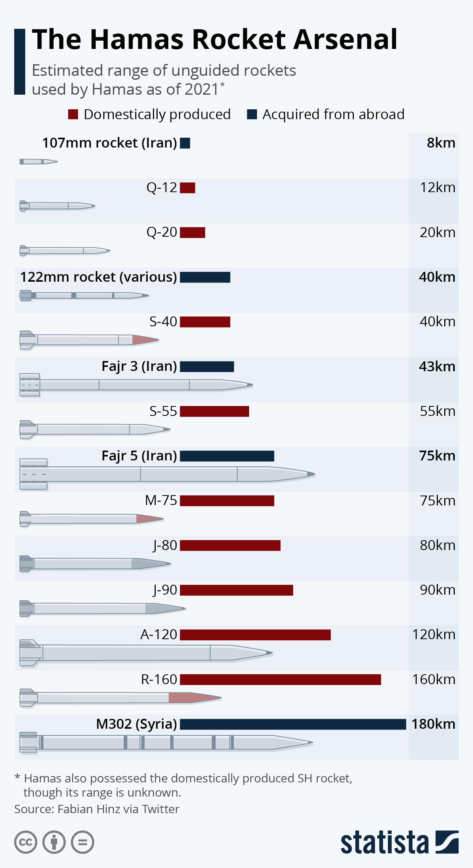473x868 pixels.
Task: Click the Fajr 3 (Iran) label
Action: click(139, 367)
